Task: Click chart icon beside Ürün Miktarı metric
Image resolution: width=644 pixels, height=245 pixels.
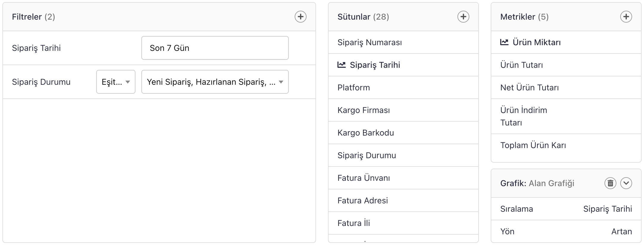Action: tap(504, 42)
